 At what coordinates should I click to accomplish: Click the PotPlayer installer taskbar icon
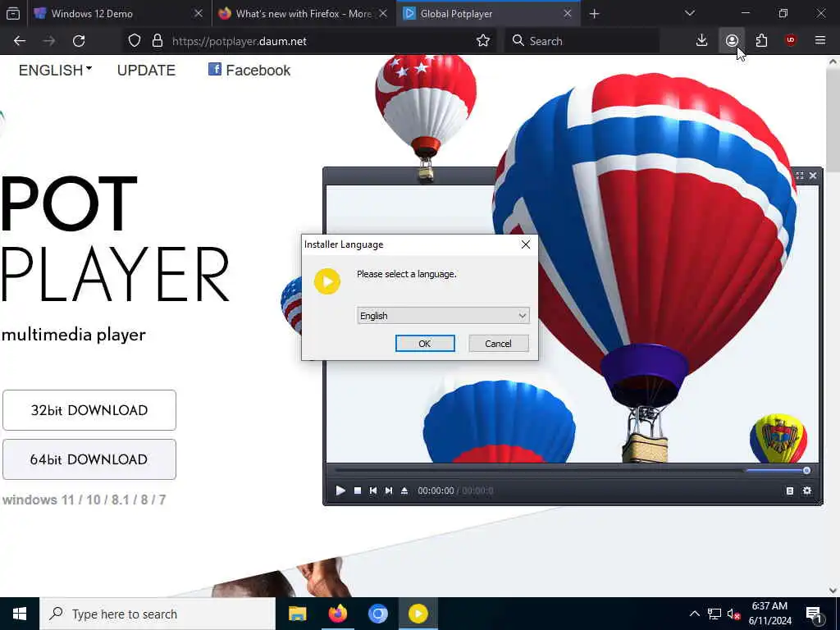click(x=418, y=614)
